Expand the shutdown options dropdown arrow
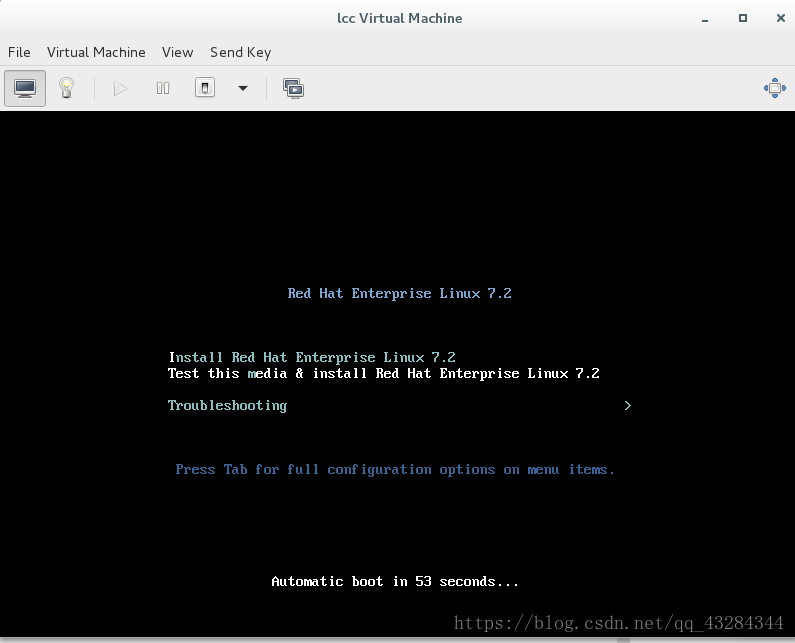 click(x=243, y=88)
